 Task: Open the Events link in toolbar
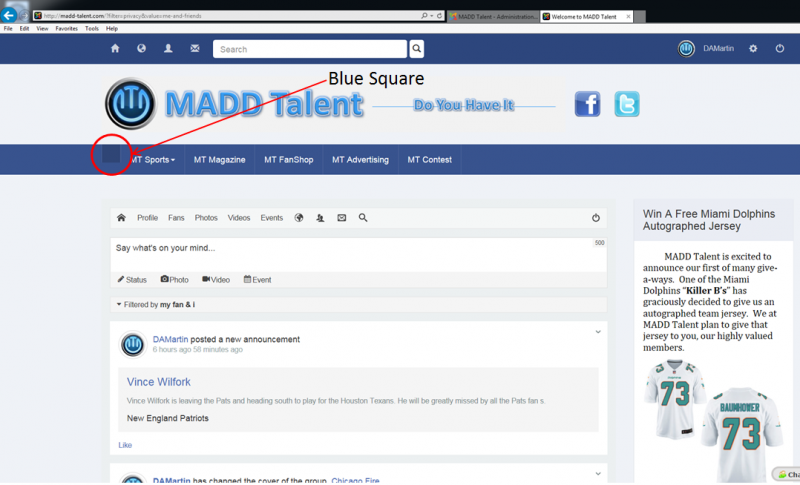tap(271, 218)
